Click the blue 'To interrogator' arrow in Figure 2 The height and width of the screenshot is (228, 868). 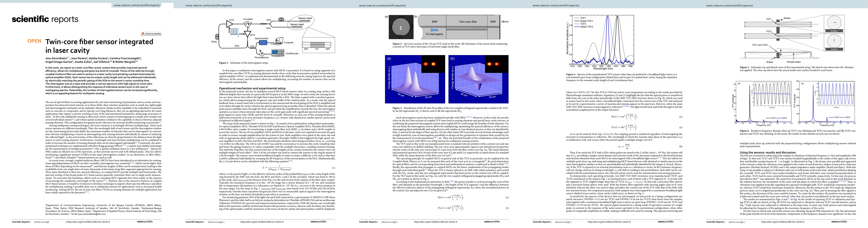pyautogui.click(x=434, y=30)
